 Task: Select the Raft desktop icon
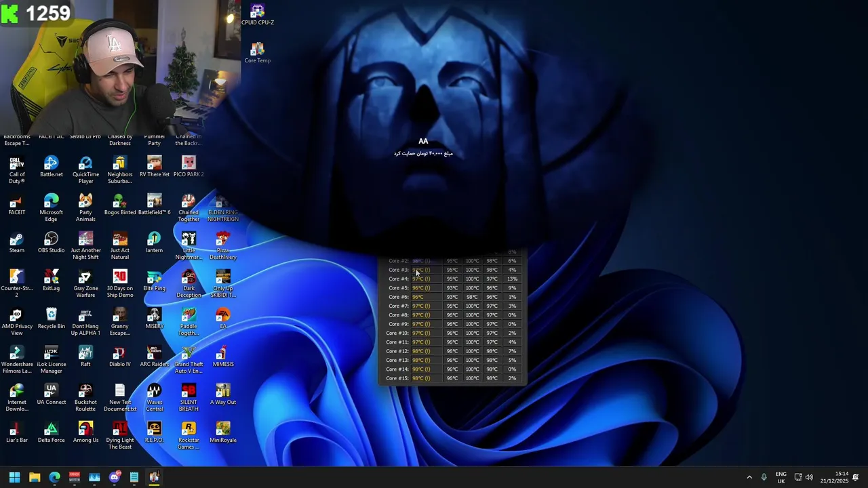pos(85,357)
